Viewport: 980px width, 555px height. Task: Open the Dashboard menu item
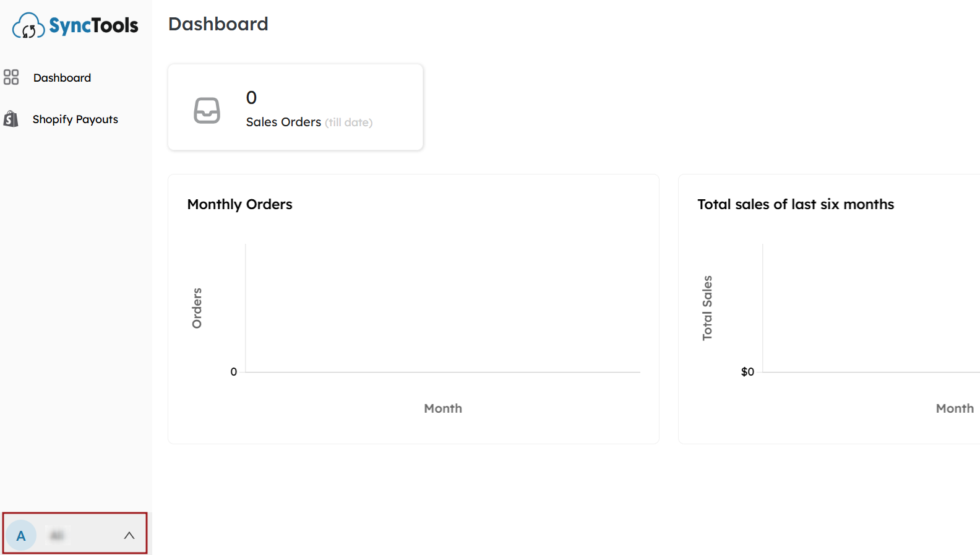62,78
